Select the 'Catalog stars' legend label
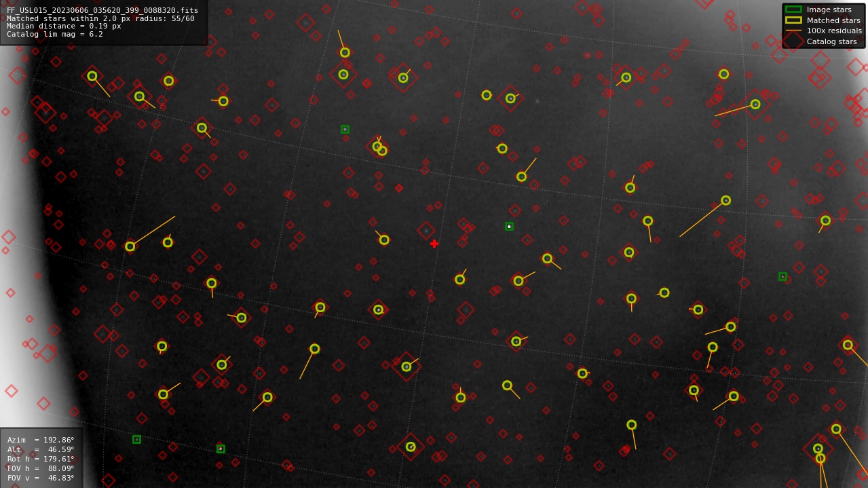868x488 pixels. pos(831,41)
